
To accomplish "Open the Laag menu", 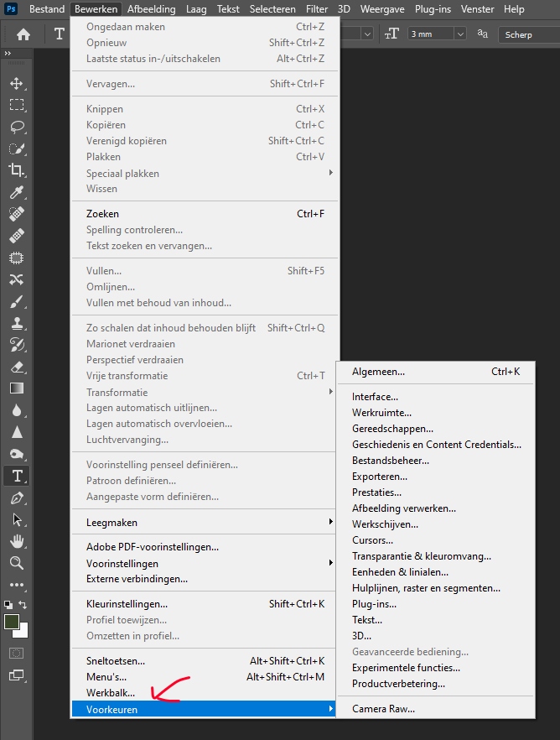I will 196,9.
